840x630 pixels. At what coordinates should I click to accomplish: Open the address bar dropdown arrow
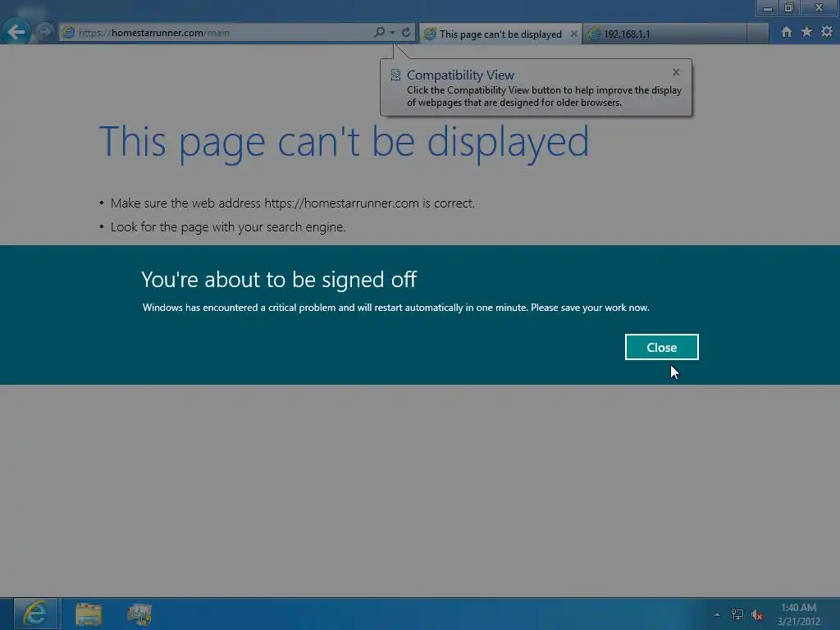coord(393,33)
